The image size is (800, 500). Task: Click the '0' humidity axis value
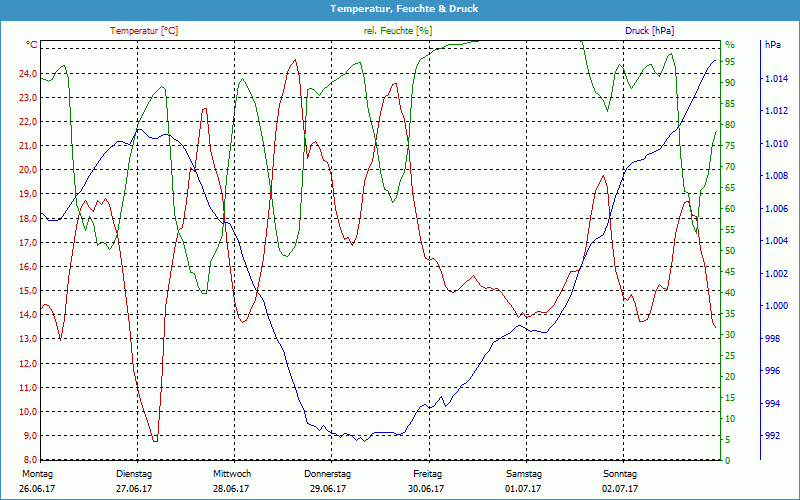click(x=728, y=460)
